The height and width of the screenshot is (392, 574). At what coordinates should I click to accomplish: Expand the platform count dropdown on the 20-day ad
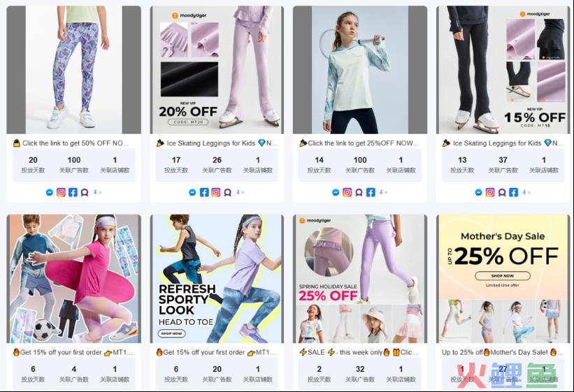pos(97,192)
